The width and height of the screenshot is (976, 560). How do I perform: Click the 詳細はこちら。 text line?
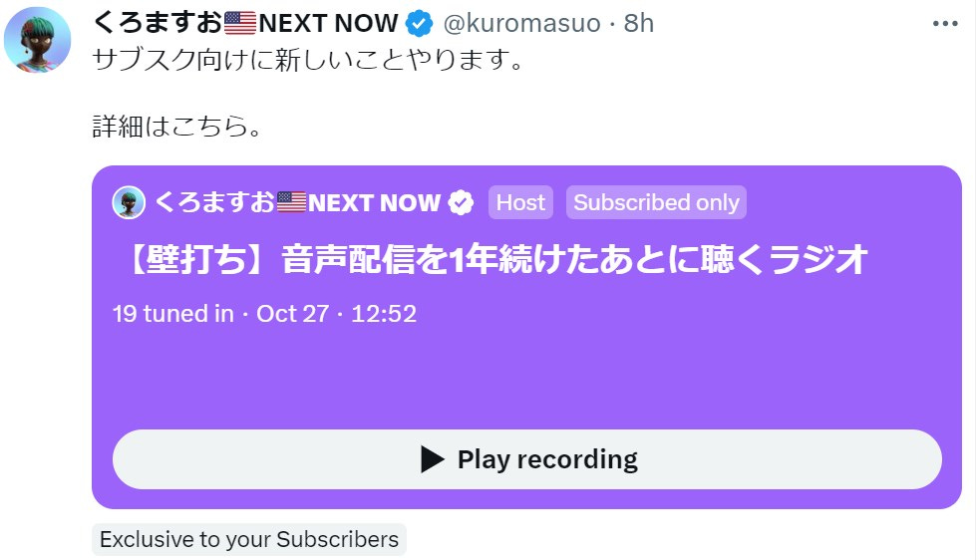click(177, 127)
